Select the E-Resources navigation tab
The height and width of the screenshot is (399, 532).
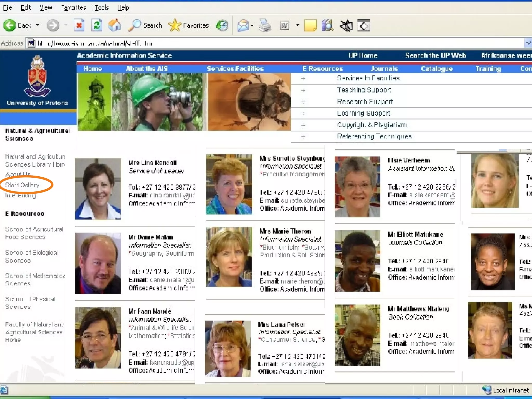pos(322,69)
